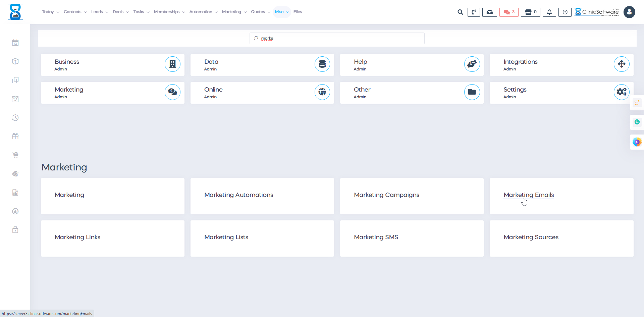Open the Misc menu in navigation bar
Image resolution: width=644 pixels, height=317 pixels.
(x=281, y=12)
